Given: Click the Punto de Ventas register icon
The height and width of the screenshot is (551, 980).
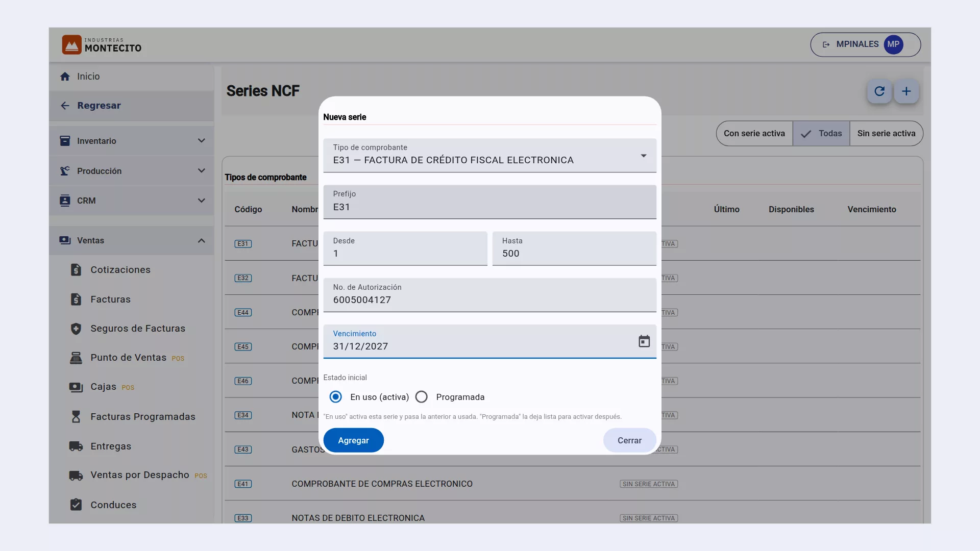Looking at the screenshot, I should coord(76,358).
